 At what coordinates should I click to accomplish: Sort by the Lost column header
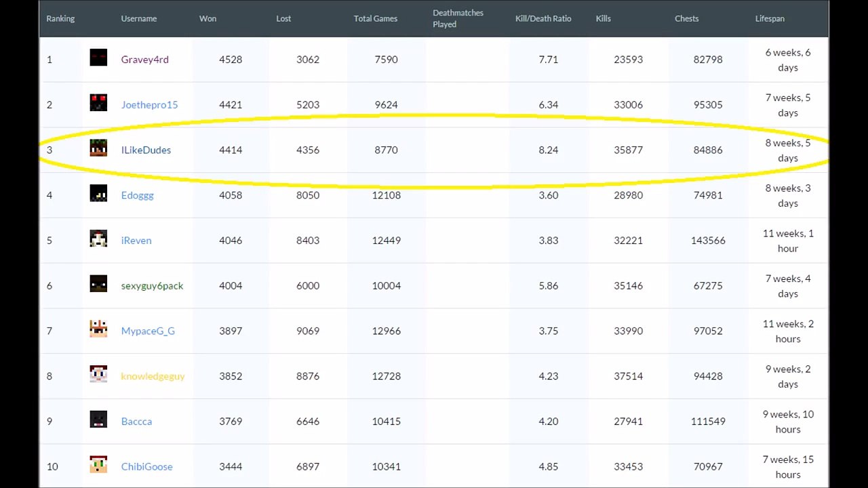click(283, 19)
